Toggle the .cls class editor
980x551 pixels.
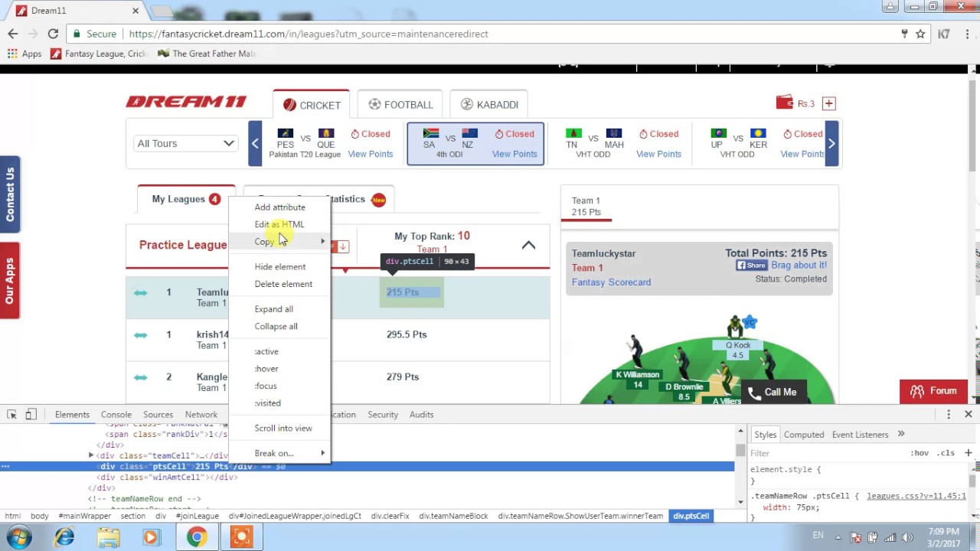pyautogui.click(x=947, y=453)
